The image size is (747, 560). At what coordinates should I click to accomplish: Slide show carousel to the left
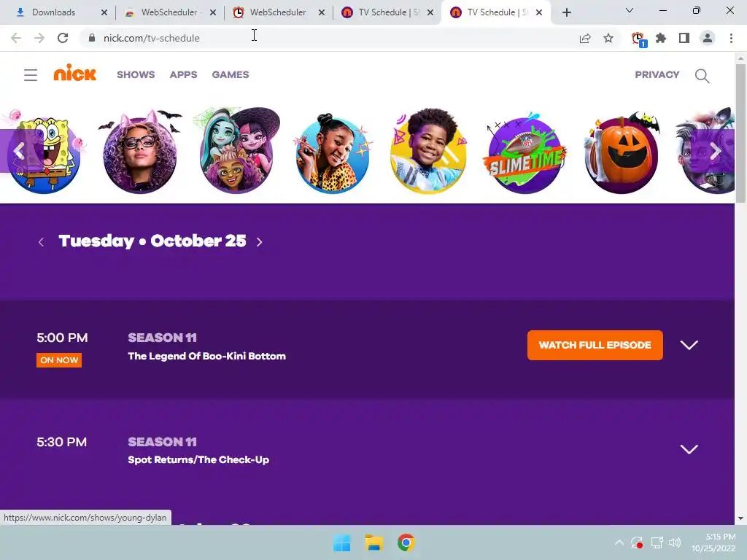pos(19,151)
